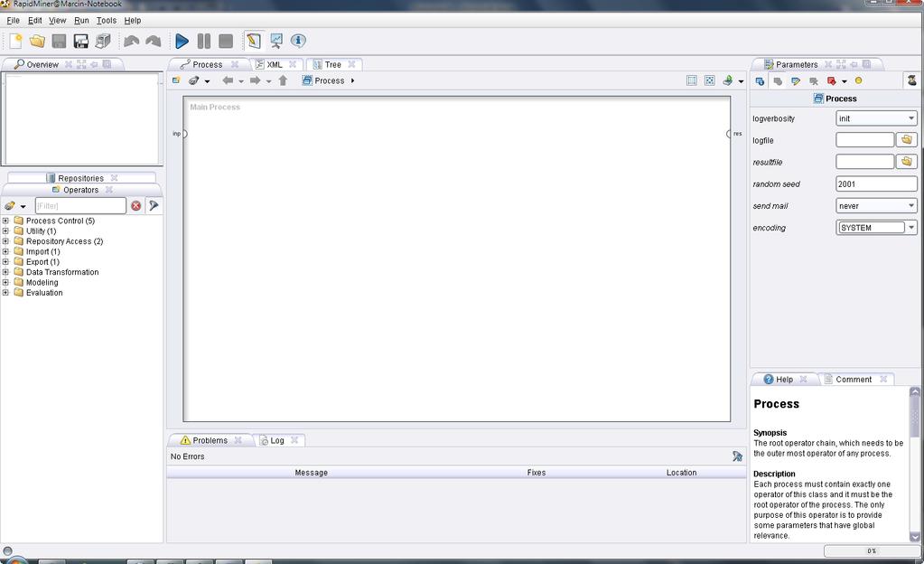This screenshot has width=924, height=564.
Task: Navigate back with the left arrow
Action: tap(228, 80)
